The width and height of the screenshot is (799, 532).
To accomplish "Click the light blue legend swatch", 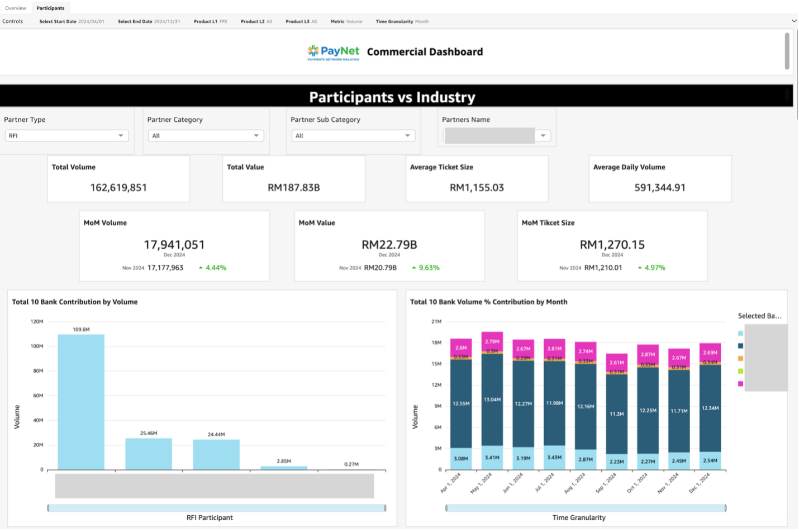I will [x=740, y=334].
